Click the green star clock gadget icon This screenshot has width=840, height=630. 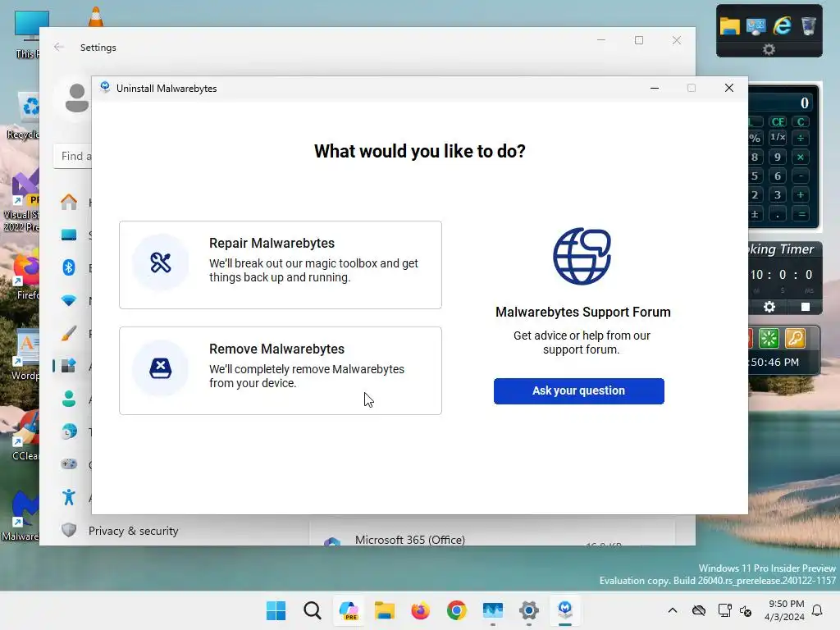769,338
